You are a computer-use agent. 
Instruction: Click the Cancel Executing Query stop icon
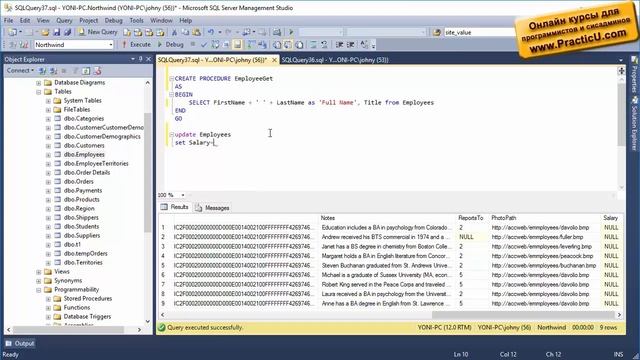point(193,44)
